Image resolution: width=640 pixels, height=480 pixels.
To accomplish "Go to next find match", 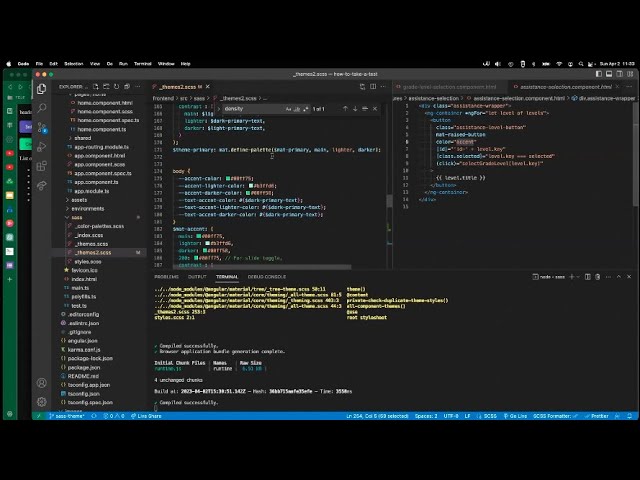I will [355, 109].
